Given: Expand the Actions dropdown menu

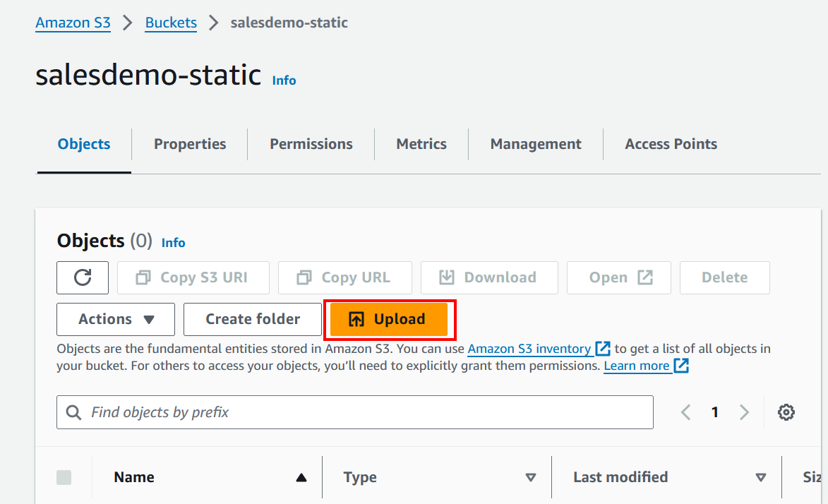Looking at the screenshot, I should (x=116, y=319).
